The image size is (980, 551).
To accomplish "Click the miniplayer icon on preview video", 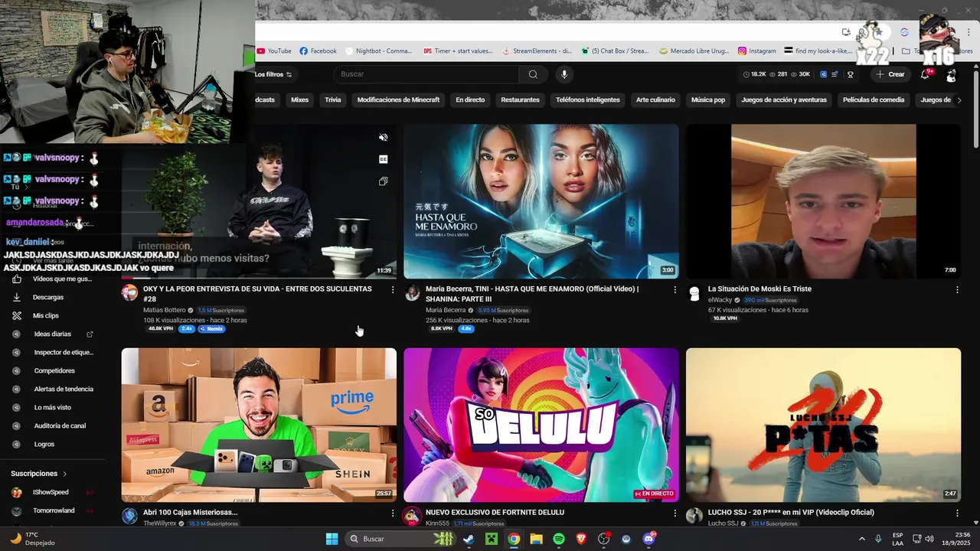I will 384,181.
